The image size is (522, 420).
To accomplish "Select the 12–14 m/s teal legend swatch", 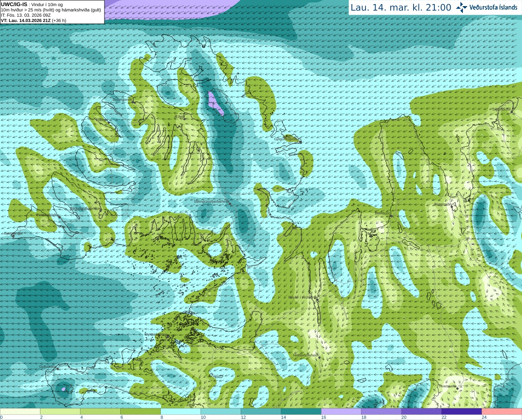I will [x=261, y=411].
